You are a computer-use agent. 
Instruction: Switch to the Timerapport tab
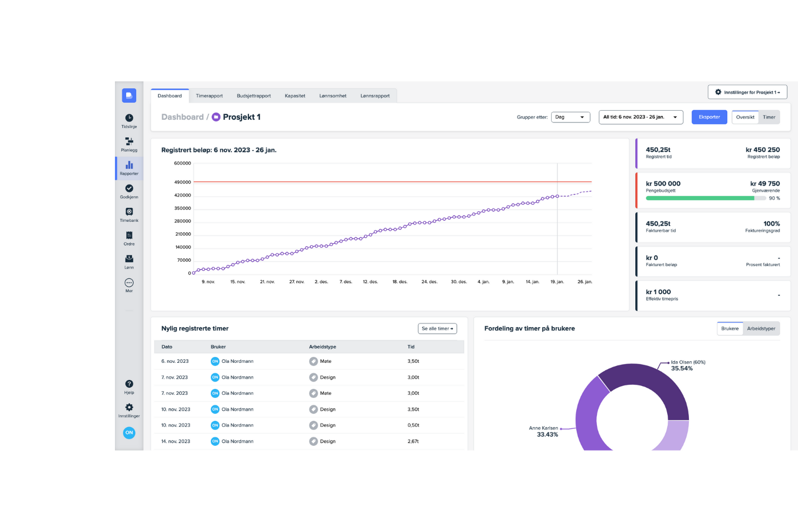point(209,96)
